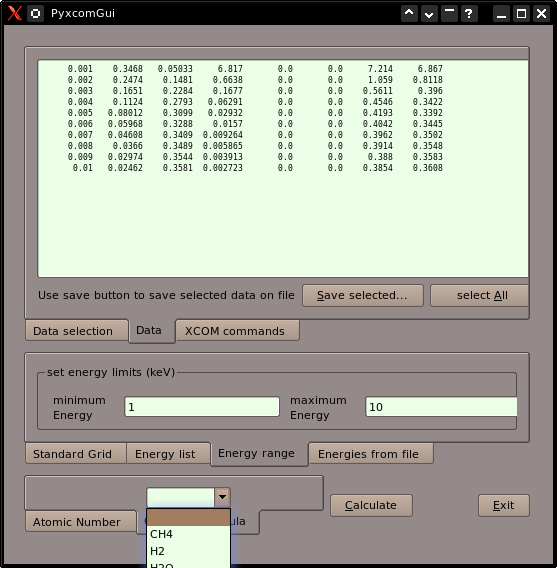The height and width of the screenshot is (568, 557).
Task: Maximize the PyxcomGui window
Action: tap(522, 13)
